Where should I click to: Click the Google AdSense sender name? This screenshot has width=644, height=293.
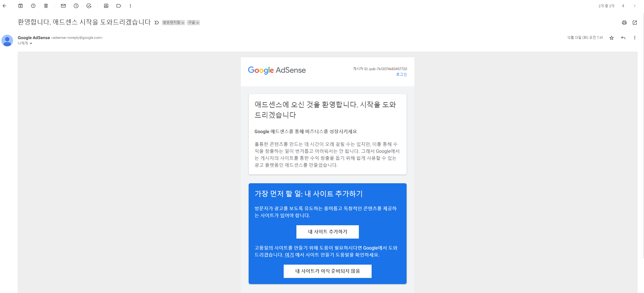(x=34, y=38)
